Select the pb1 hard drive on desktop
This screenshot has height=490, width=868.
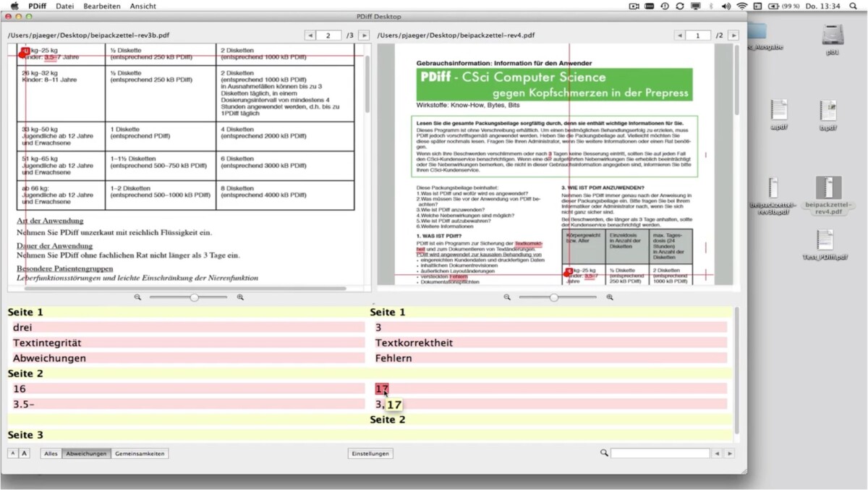pos(833,41)
